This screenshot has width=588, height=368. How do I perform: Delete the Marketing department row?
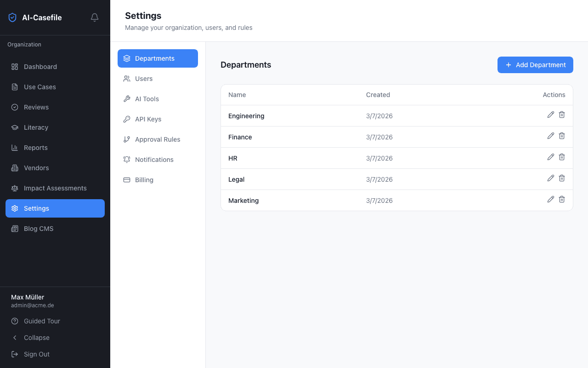[x=561, y=199]
